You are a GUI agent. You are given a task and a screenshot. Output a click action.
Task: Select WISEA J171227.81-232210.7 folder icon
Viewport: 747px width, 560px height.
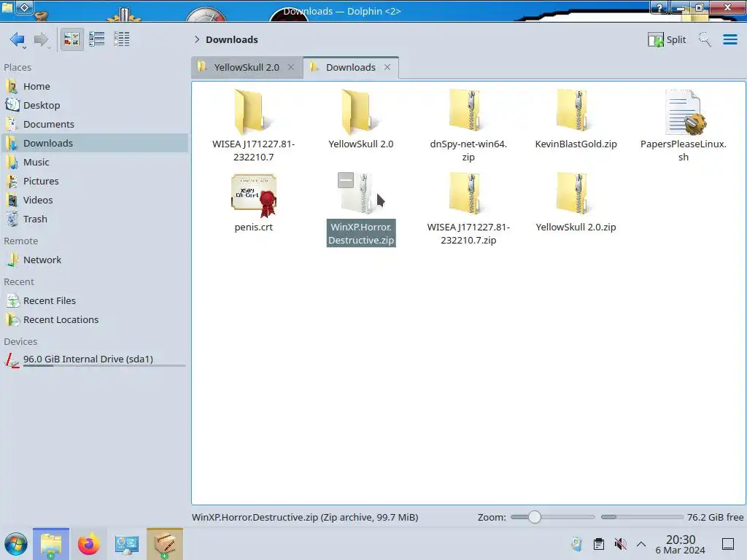[253, 112]
